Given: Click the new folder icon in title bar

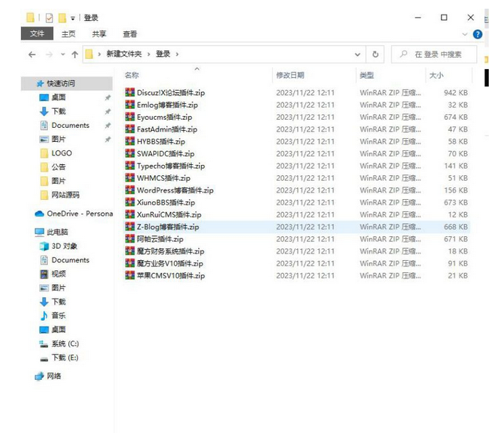Looking at the screenshot, I should point(62,17).
